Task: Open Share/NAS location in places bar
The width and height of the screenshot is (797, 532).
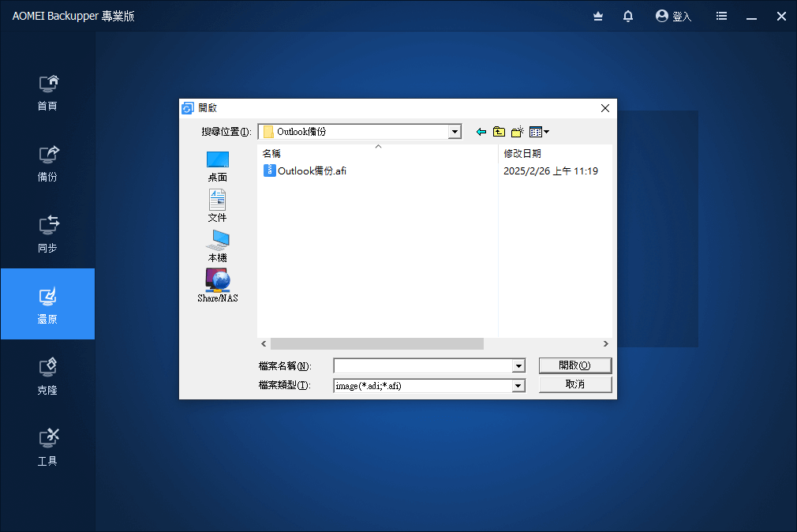Action: pos(218,286)
